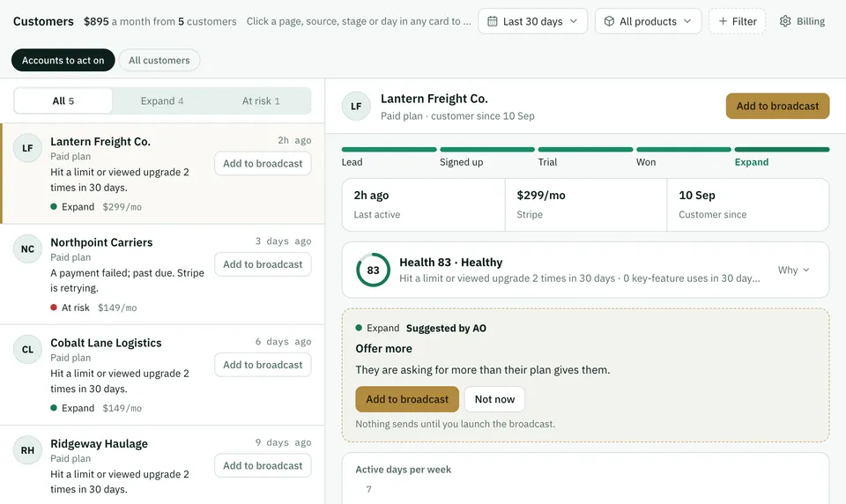Click the Lantern Freight Co. name in list
Viewport: 846px width, 504px height.
pos(100,141)
